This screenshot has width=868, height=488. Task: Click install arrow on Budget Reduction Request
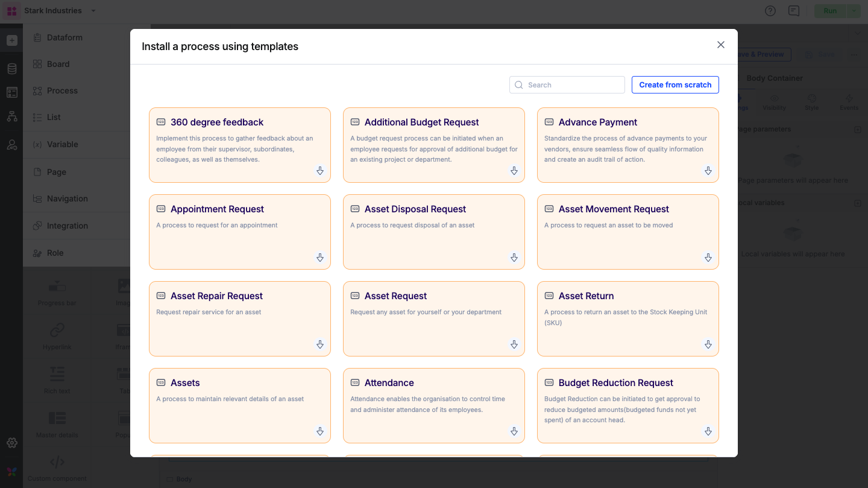708,432
